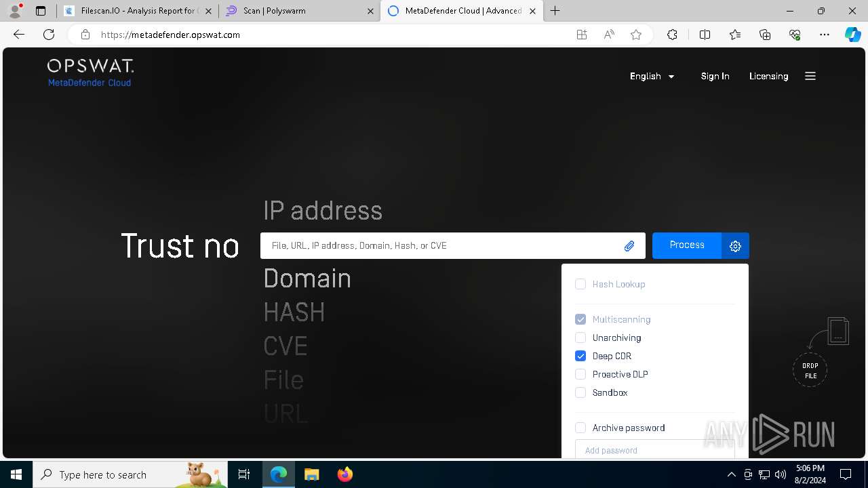Enable Hash Lookup checkbox

580,284
